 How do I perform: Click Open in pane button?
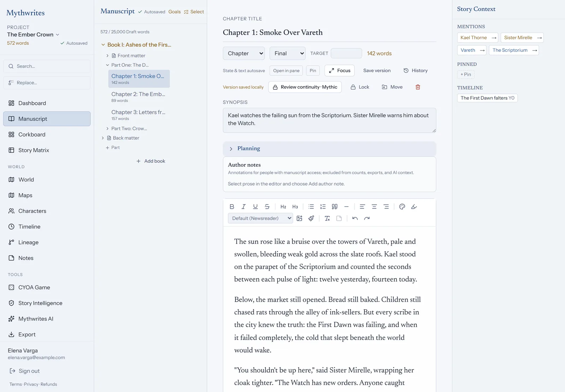pos(286,71)
